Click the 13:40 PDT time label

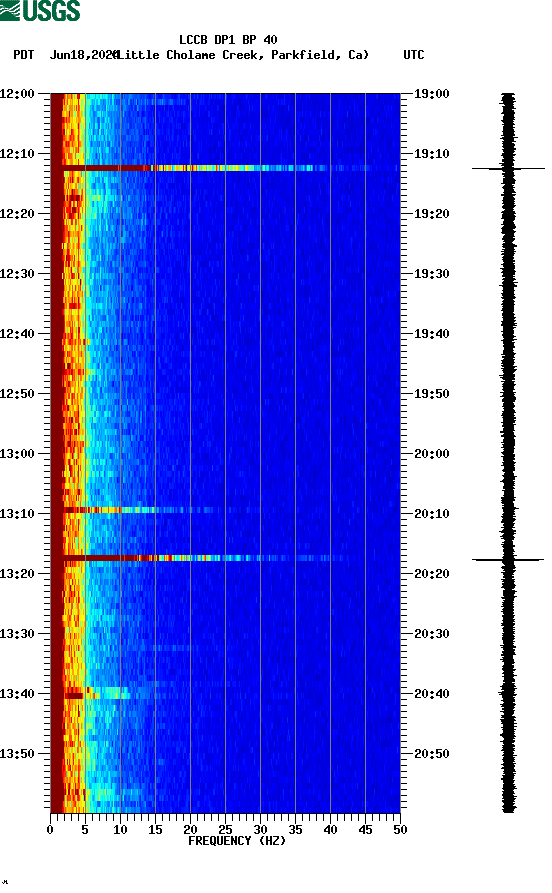point(17,694)
